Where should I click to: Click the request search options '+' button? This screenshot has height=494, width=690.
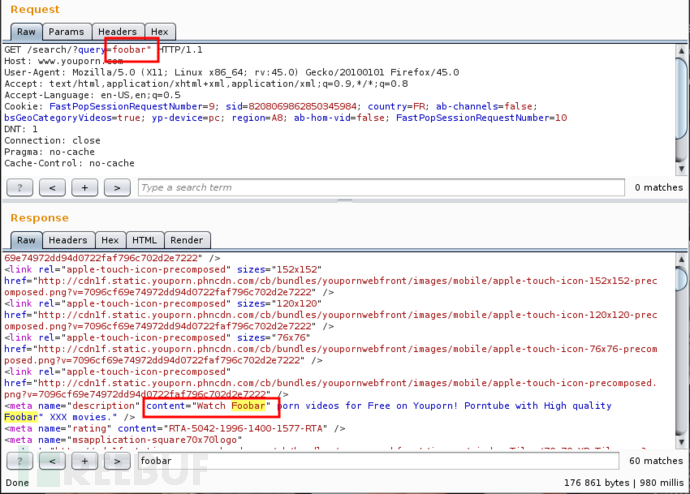coord(84,187)
